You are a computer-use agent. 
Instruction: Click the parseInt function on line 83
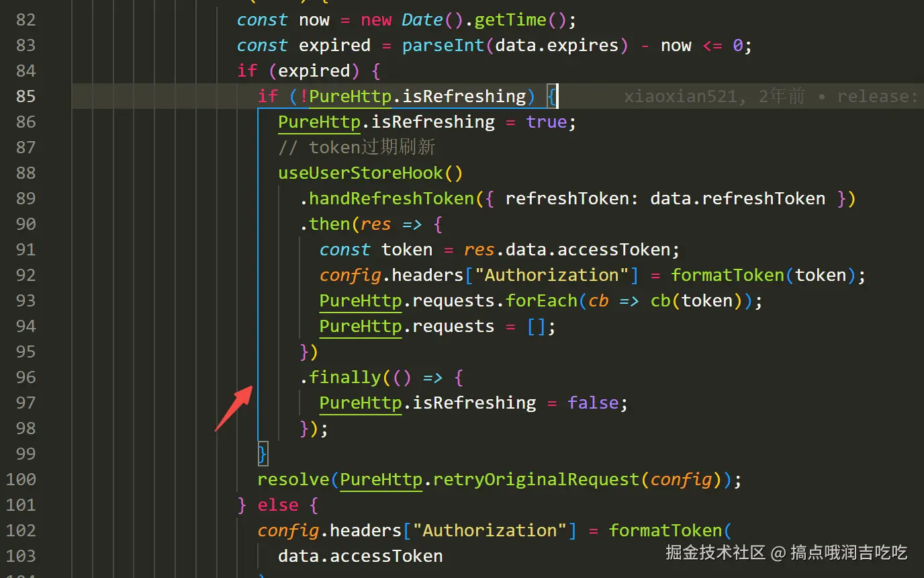[443, 45]
